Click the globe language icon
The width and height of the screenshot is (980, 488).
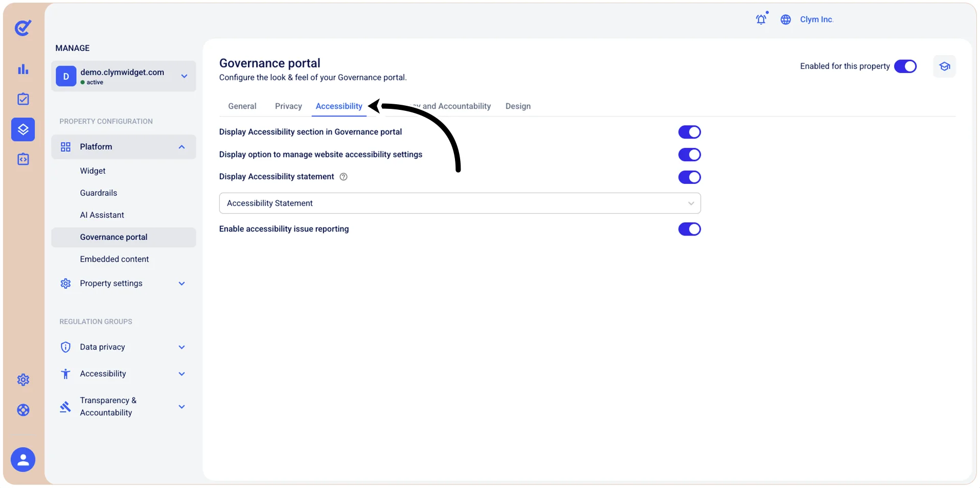786,19
